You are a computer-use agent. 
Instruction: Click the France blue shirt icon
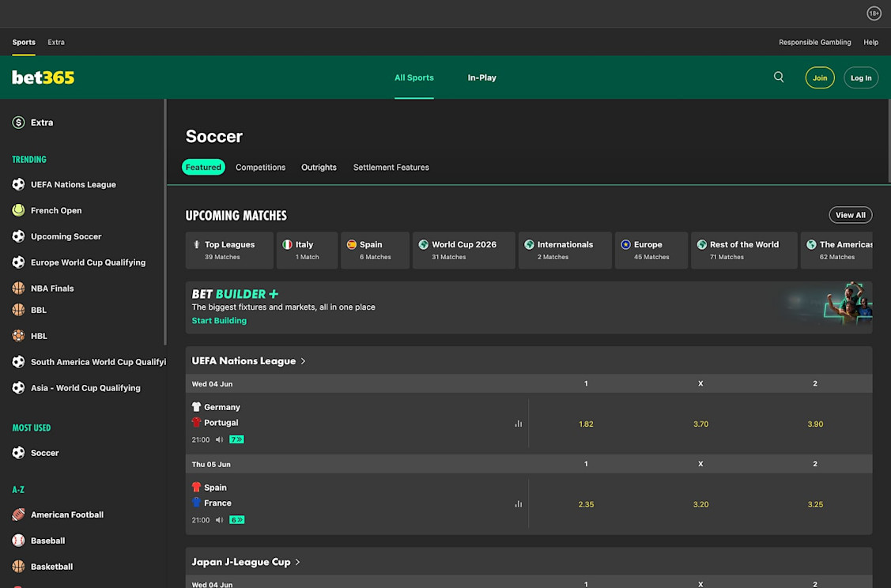196,502
